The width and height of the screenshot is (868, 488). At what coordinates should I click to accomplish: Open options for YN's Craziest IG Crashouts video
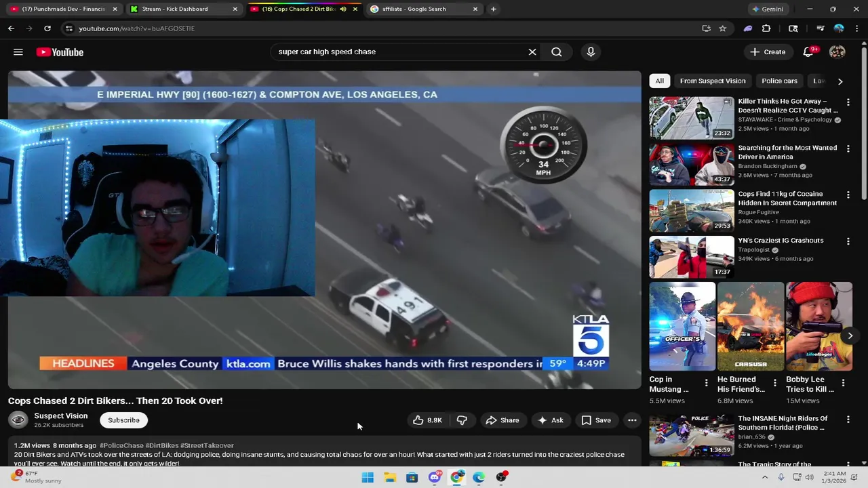[x=848, y=241]
